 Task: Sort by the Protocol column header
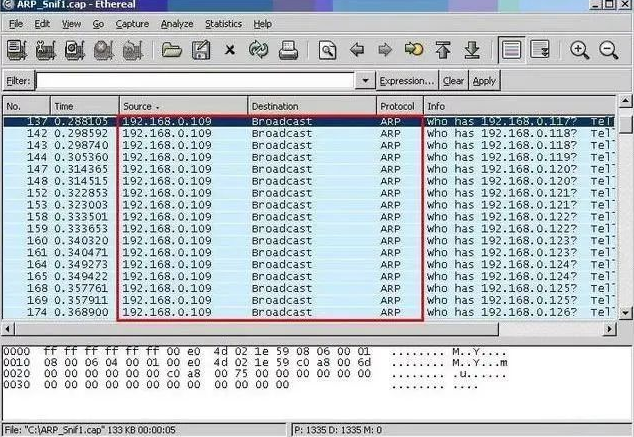pyautogui.click(x=399, y=106)
